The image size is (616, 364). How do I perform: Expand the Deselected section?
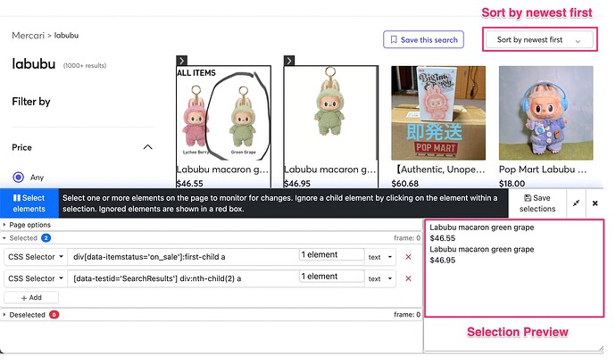tap(27, 315)
